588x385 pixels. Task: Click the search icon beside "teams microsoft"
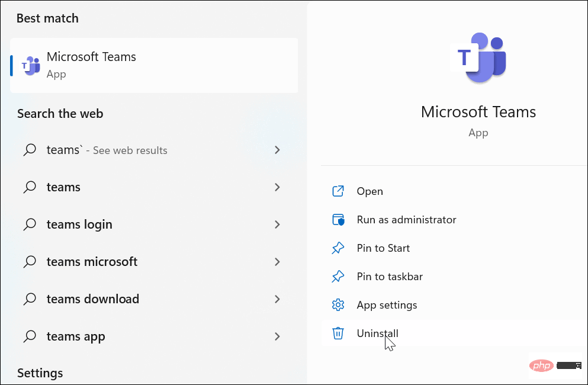pyautogui.click(x=30, y=262)
